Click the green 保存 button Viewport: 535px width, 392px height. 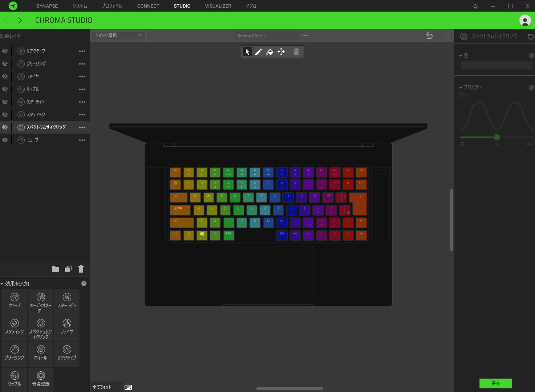pos(495,383)
